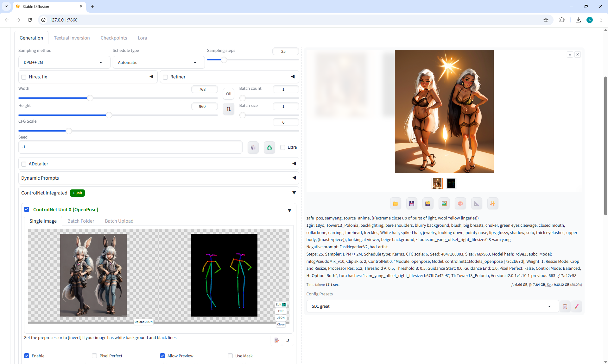Toggle the Pixel Perfect checkbox
Image resolution: width=608 pixels, height=364 pixels.
(x=94, y=356)
